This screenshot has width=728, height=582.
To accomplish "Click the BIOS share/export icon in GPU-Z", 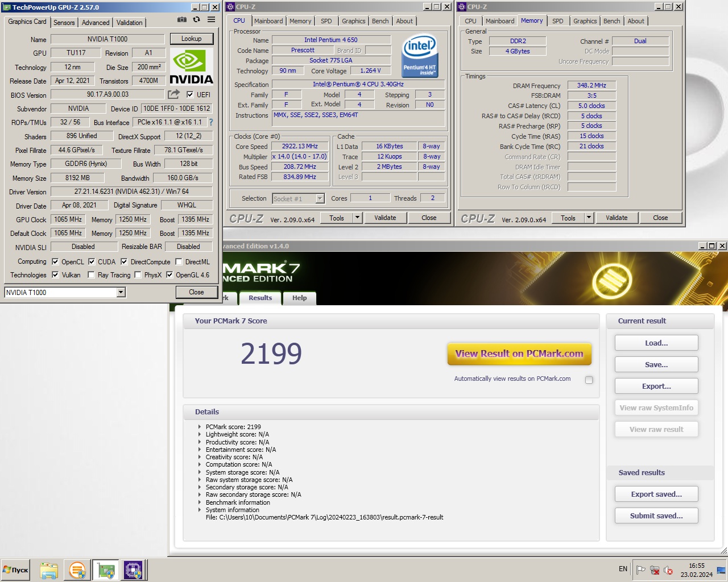I will (174, 94).
